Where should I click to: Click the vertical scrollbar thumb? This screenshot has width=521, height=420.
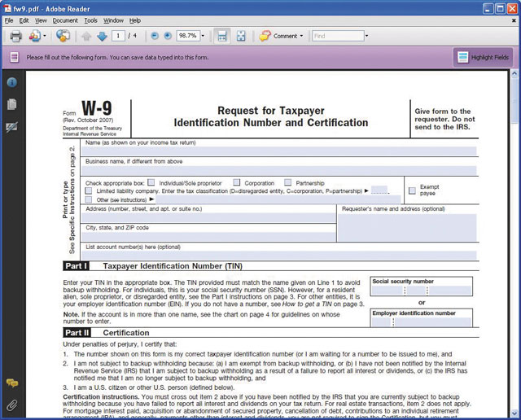click(x=514, y=101)
